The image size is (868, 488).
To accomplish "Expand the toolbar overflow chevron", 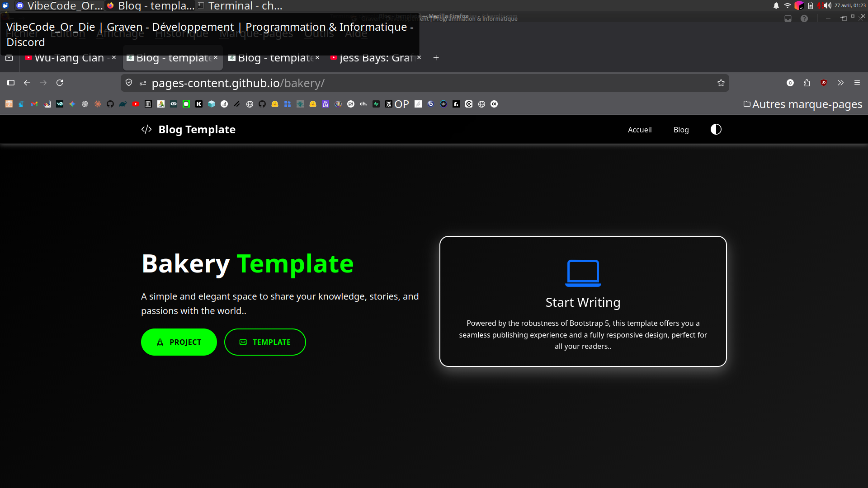I will point(840,83).
